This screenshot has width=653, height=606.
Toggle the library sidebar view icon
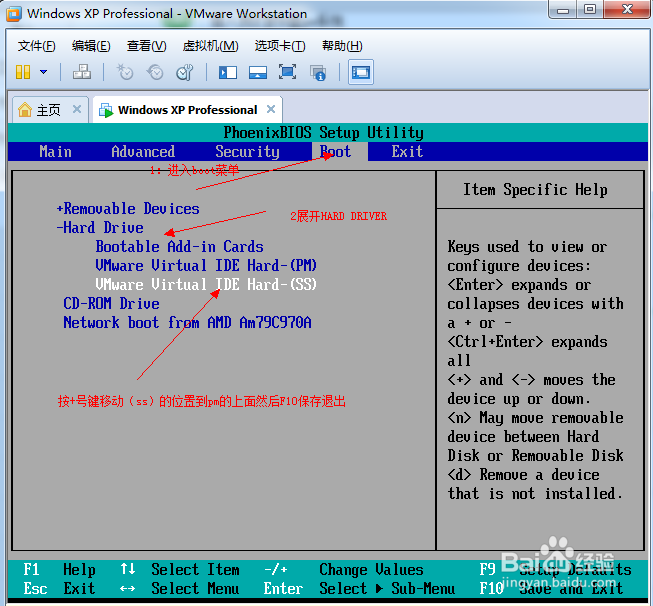pyautogui.click(x=228, y=72)
